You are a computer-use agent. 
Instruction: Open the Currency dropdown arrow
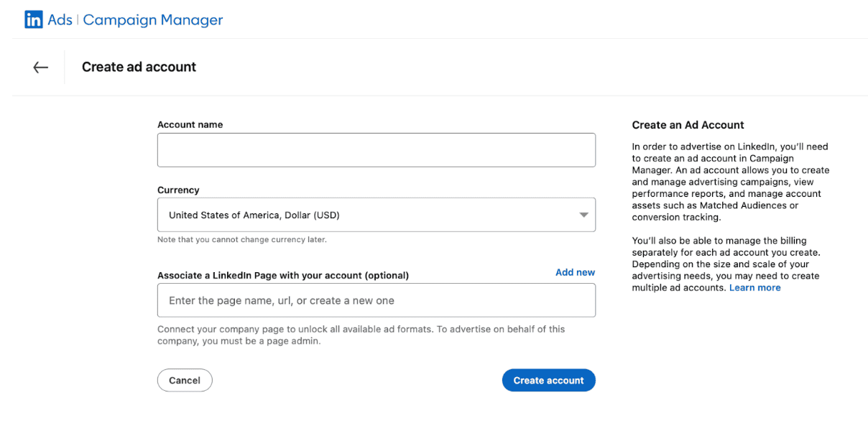tap(583, 215)
